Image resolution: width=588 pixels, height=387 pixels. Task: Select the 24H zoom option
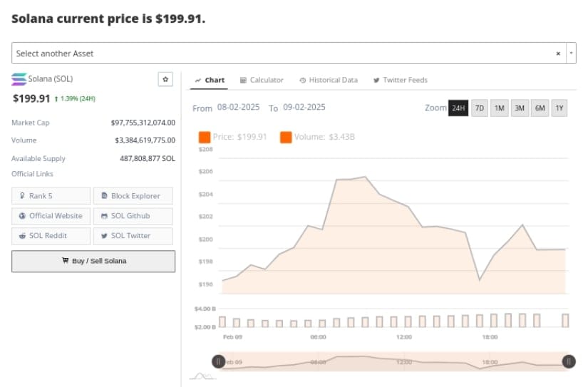pos(458,108)
